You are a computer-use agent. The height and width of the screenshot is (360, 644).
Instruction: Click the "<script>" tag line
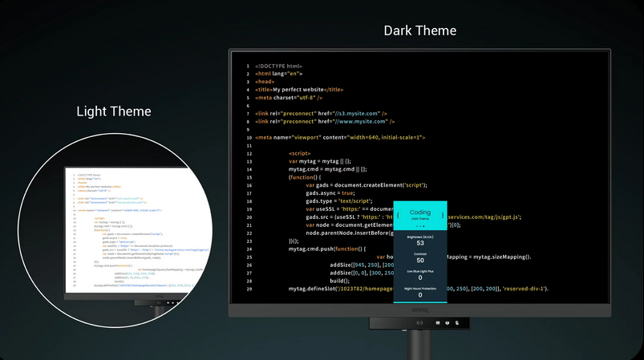pos(299,153)
